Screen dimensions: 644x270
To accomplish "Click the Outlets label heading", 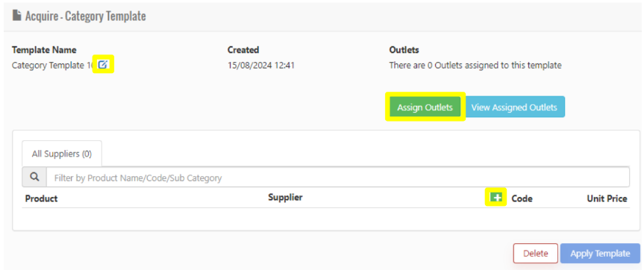I will (x=404, y=50).
